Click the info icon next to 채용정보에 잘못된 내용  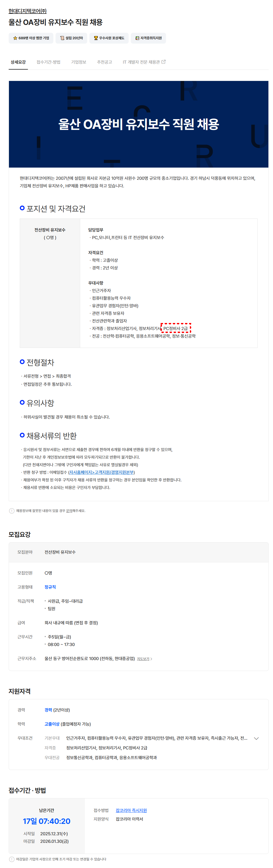(12, 511)
